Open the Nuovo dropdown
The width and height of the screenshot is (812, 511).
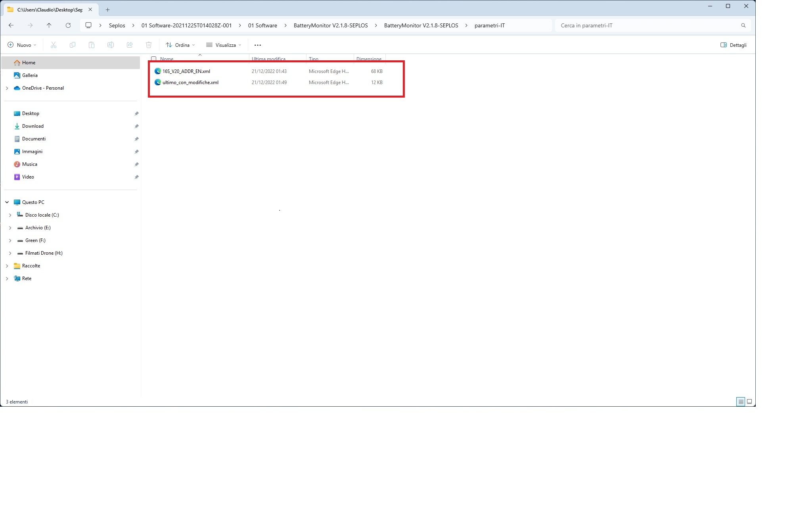point(22,45)
